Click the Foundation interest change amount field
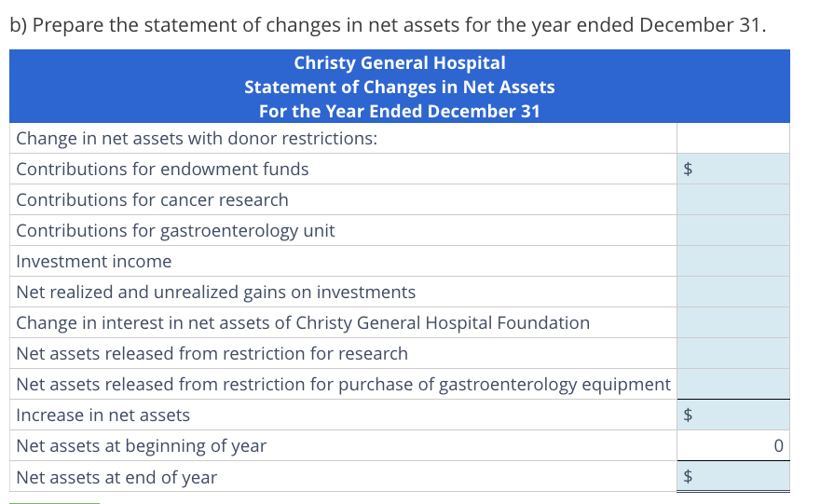This screenshot has width=834, height=504. (733, 322)
